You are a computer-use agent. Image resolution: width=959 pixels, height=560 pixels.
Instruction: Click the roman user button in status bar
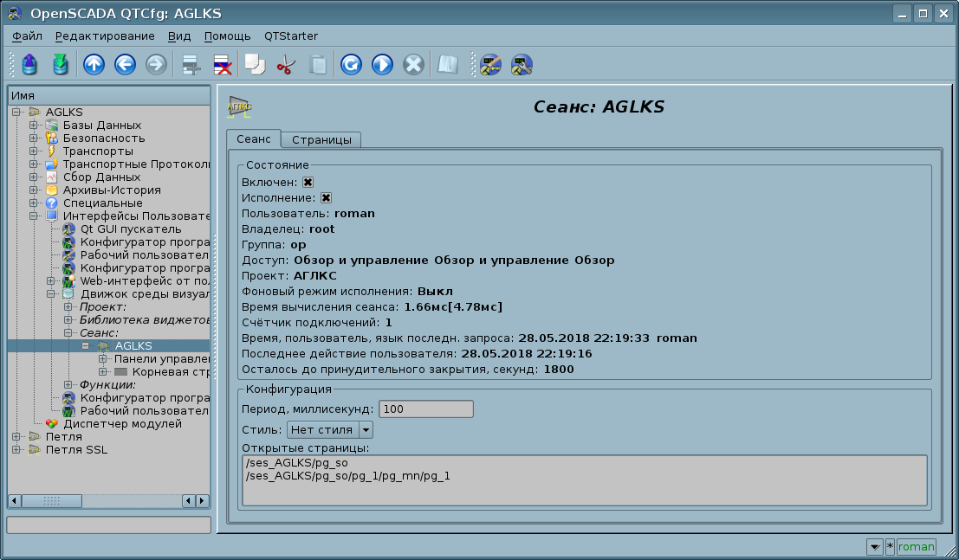pos(917,546)
